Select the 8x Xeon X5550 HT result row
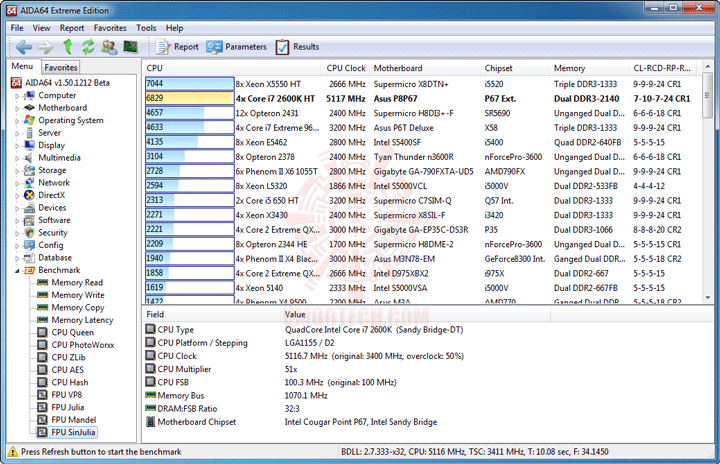Image resolution: width=720 pixels, height=464 pixels. (x=422, y=84)
